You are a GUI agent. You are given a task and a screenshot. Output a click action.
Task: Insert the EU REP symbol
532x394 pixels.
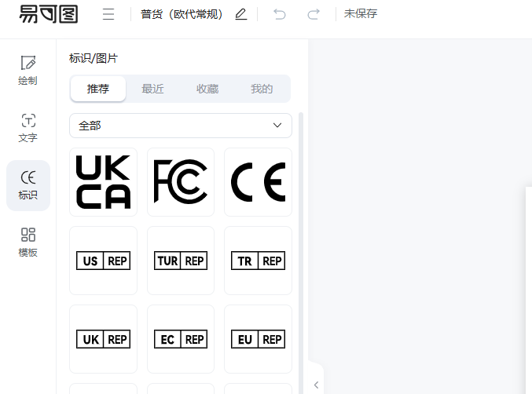258,339
